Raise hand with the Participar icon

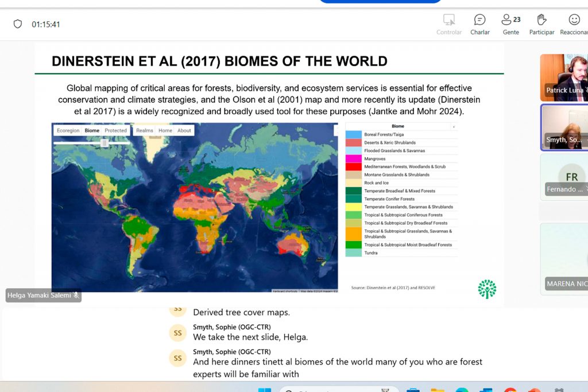(541, 24)
